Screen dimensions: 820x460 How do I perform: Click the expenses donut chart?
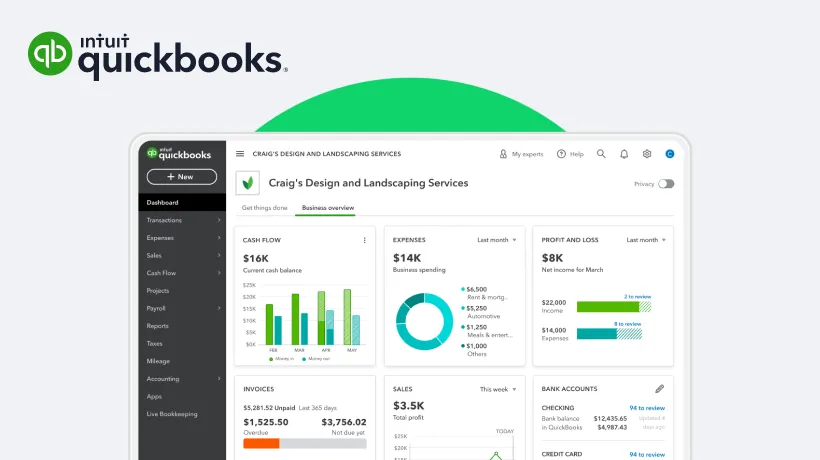tap(424, 321)
